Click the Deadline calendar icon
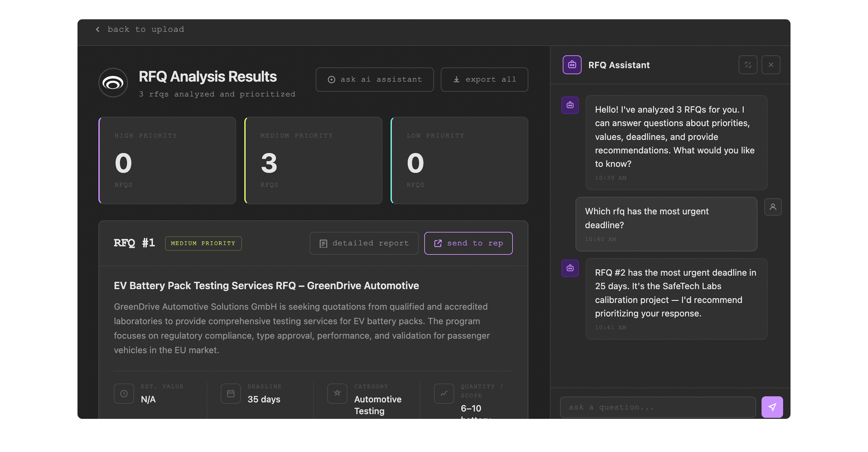The height and width of the screenshot is (452, 868). (231, 394)
